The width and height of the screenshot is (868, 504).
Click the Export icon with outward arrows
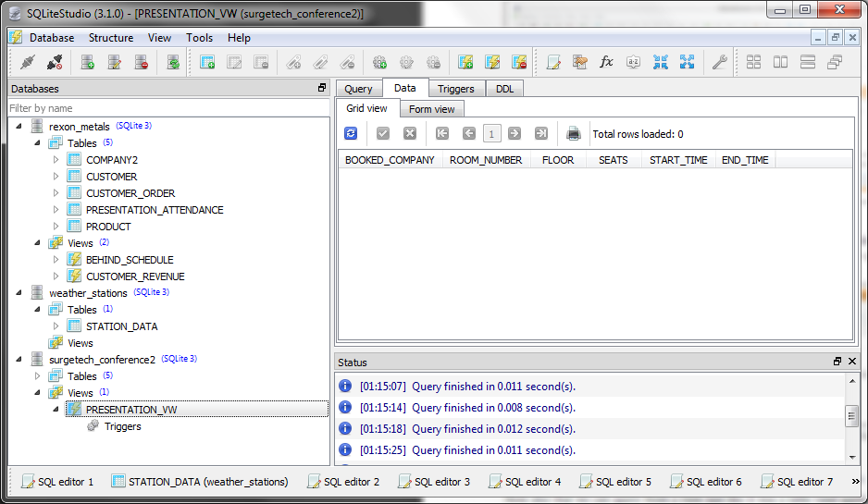687,62
